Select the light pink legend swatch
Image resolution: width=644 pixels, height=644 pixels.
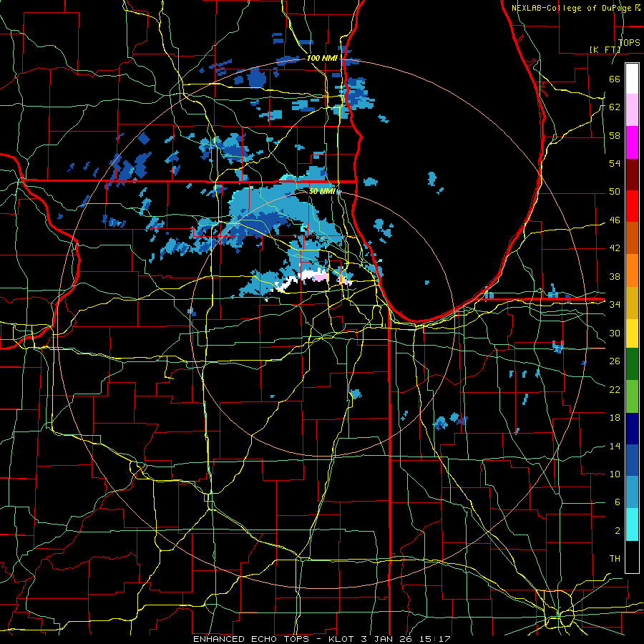tap(632, 110)
